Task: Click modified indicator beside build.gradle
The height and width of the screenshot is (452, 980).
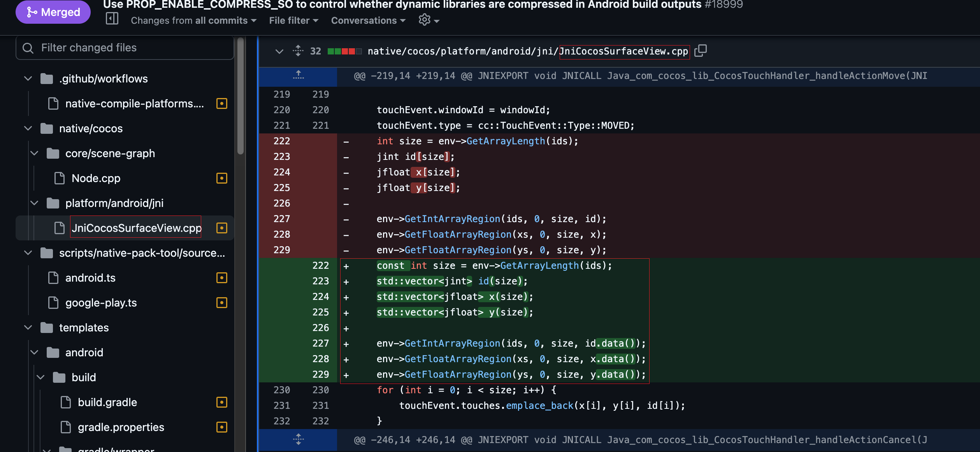Action: pyautogui.click(x=221, y=402)
